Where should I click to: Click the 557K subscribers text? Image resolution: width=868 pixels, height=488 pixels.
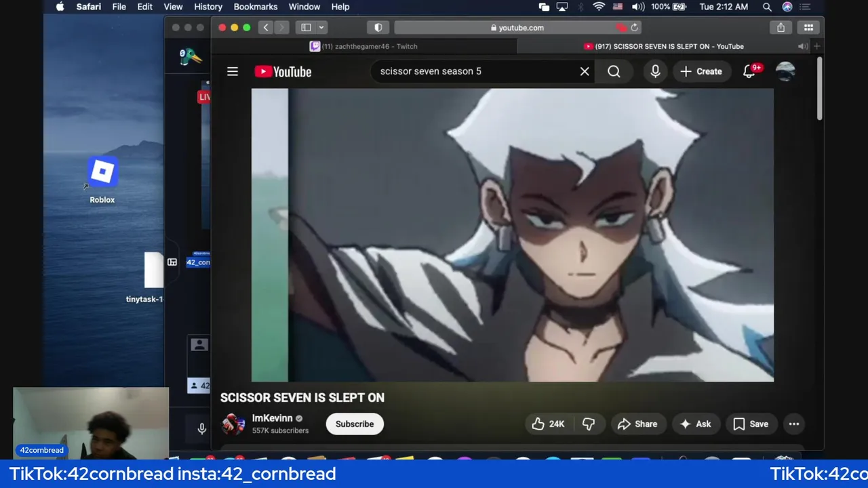(280, 430)
